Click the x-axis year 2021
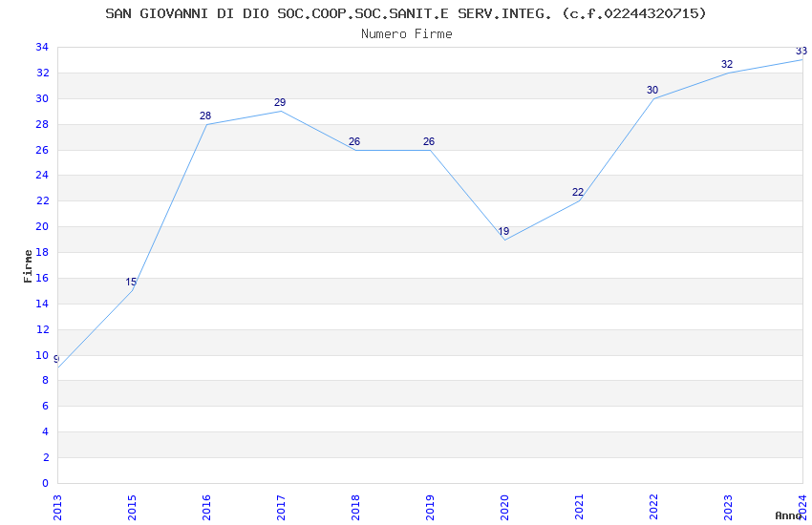This screenshot has width=812, height=525. [580, 508]
